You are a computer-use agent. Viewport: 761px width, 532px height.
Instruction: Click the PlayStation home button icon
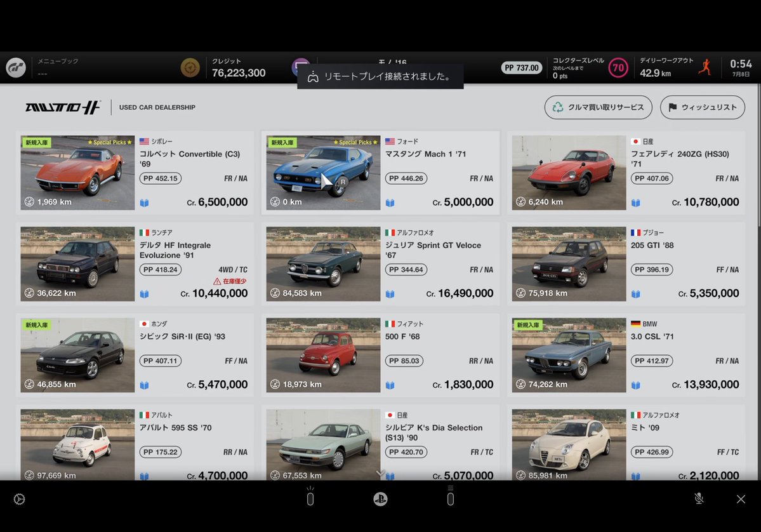click(x=381, y=499)
